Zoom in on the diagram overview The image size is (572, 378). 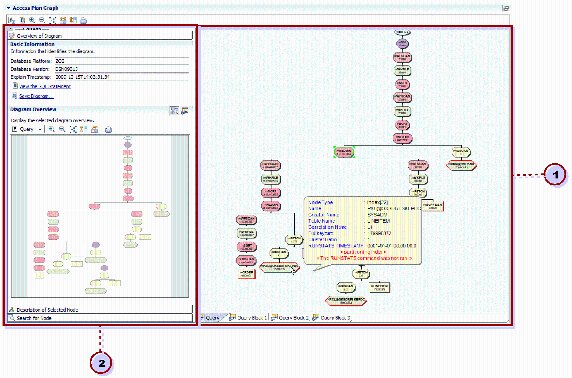tap(52, 130)
